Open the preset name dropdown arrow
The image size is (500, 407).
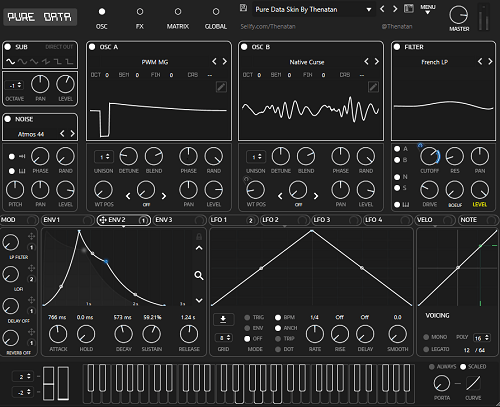[x=369, y=10]
